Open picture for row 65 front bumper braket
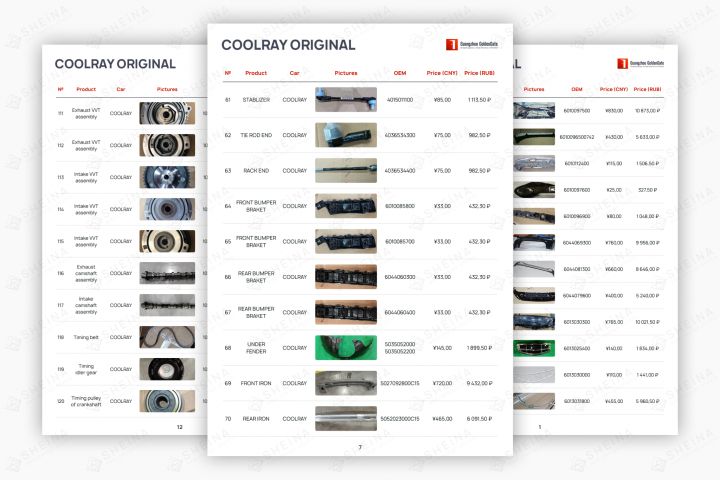This screenshot has height=480, width=720. click(346, 241)
